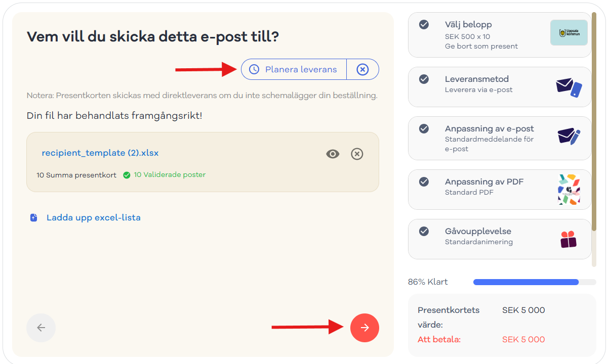Screen dimensions: 609x364
Task: Click the envelope-pencil icon for Anpassning av e-post
Action: click(569, 137)
